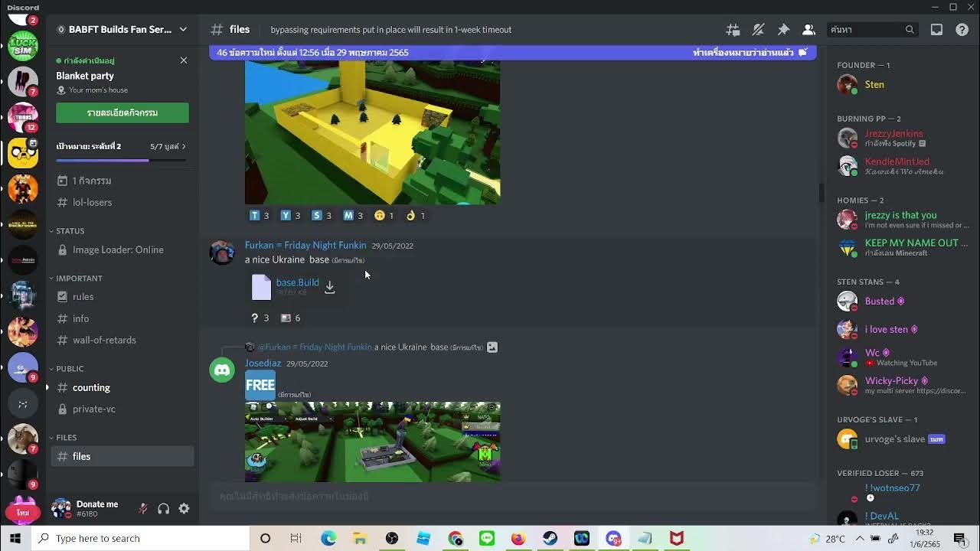Open user settings gear
This screenshot has height=551, width=980.
click(184, 508)
